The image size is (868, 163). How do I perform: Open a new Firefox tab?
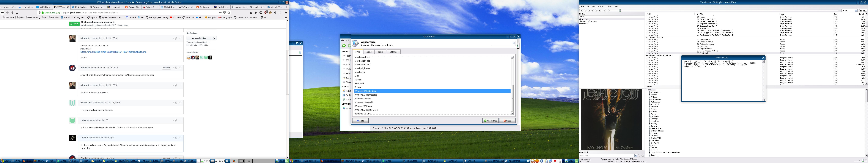(x=286, y=7)
